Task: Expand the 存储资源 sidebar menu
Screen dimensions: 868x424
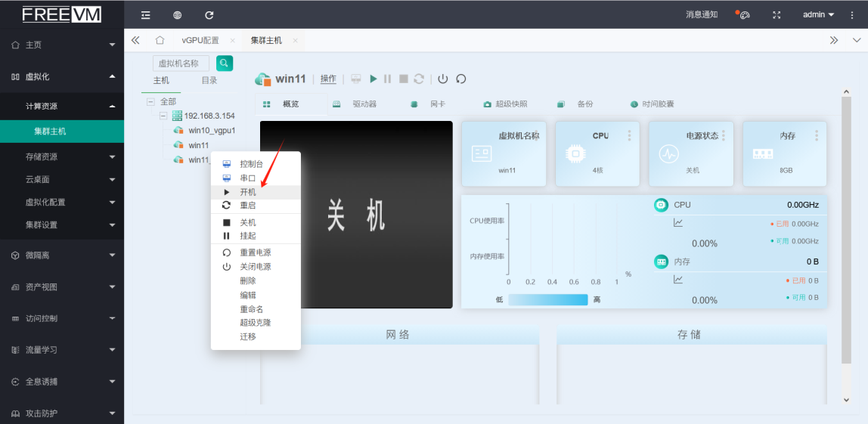Action: [x=62, y=156]
